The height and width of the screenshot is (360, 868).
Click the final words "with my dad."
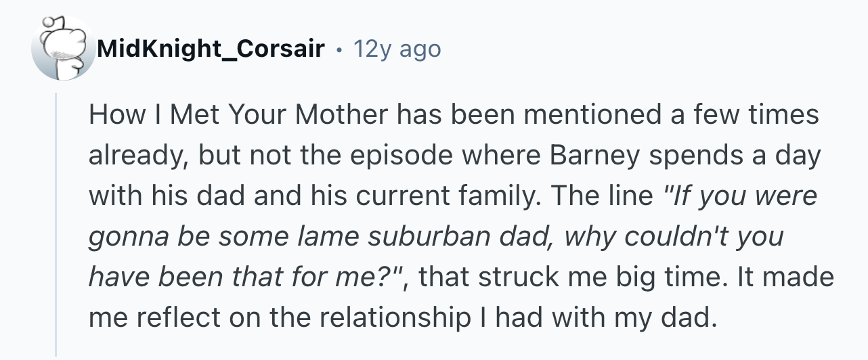pos(649,318)
